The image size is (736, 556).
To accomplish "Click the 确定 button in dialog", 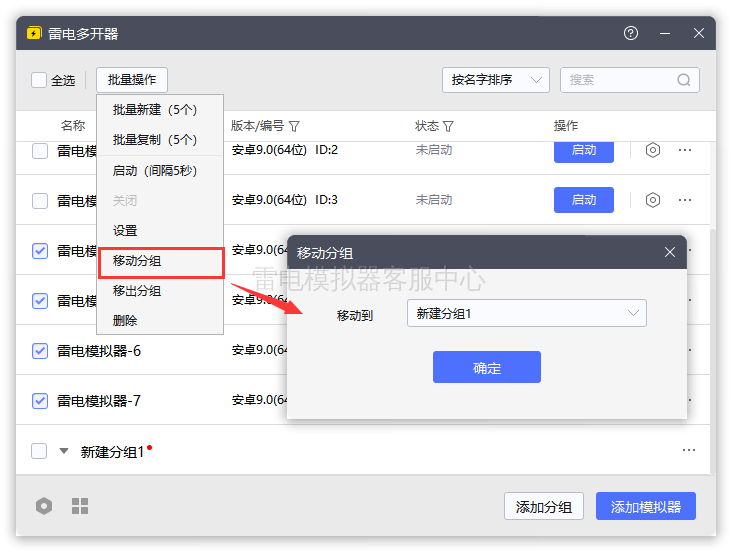I will click(x=487, y=367).
